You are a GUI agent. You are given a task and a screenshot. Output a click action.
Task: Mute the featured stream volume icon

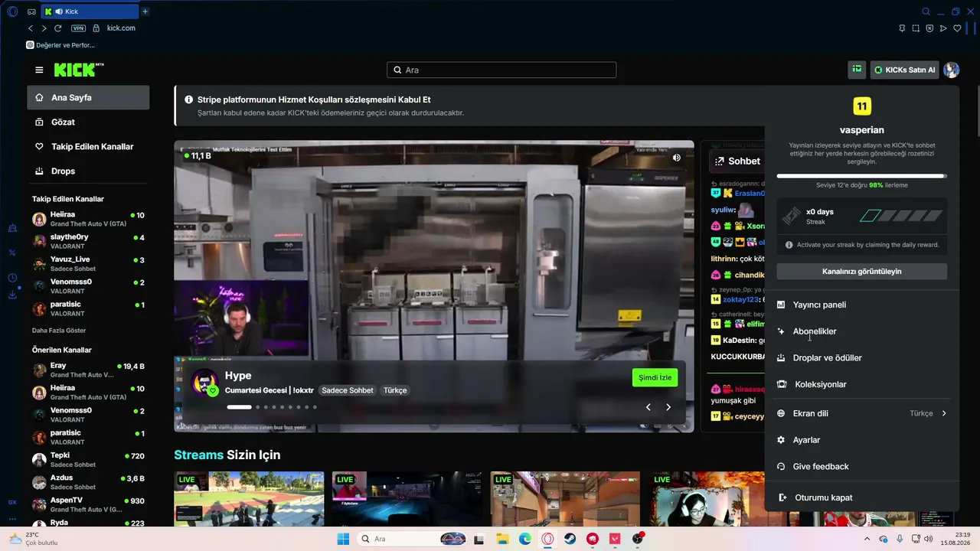(677, 158)
